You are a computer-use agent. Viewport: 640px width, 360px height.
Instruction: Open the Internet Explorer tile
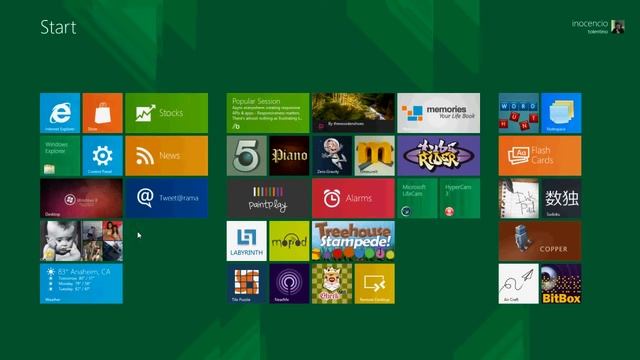coord(60,113)
